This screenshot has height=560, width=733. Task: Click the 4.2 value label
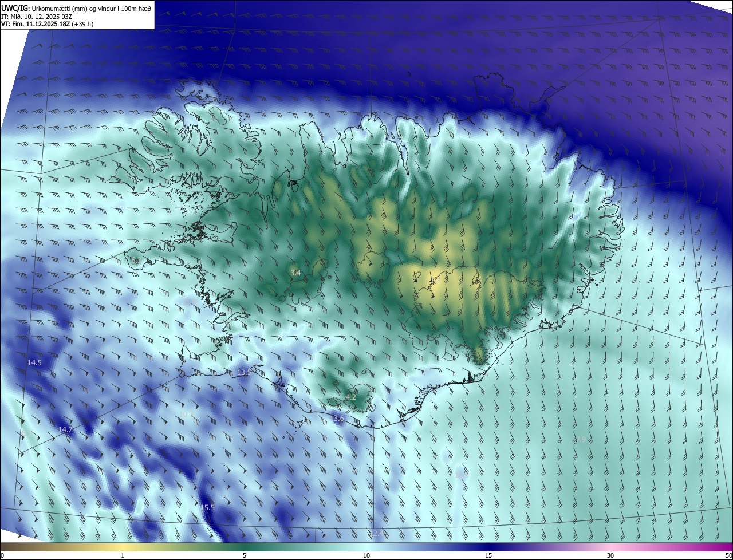[351, 397]
